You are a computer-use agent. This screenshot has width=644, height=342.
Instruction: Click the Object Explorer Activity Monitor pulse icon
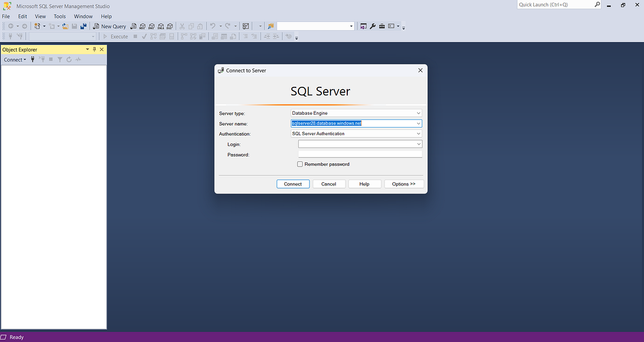tap(78, 60)
